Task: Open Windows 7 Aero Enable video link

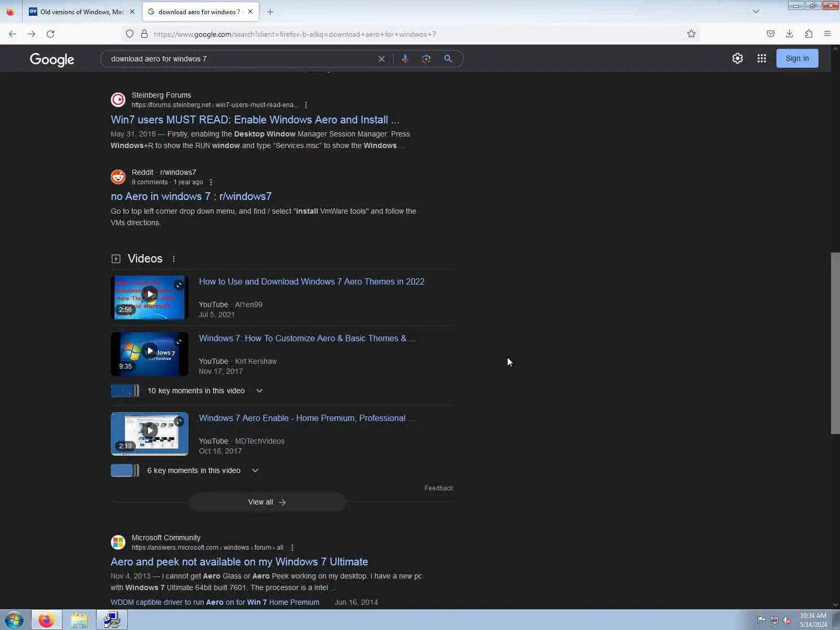Action: point(307,418)
